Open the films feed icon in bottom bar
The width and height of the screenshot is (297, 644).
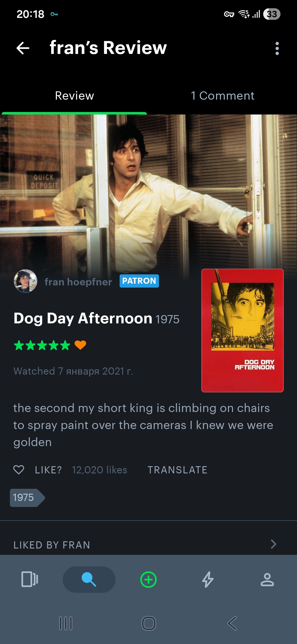pos(30,579)
